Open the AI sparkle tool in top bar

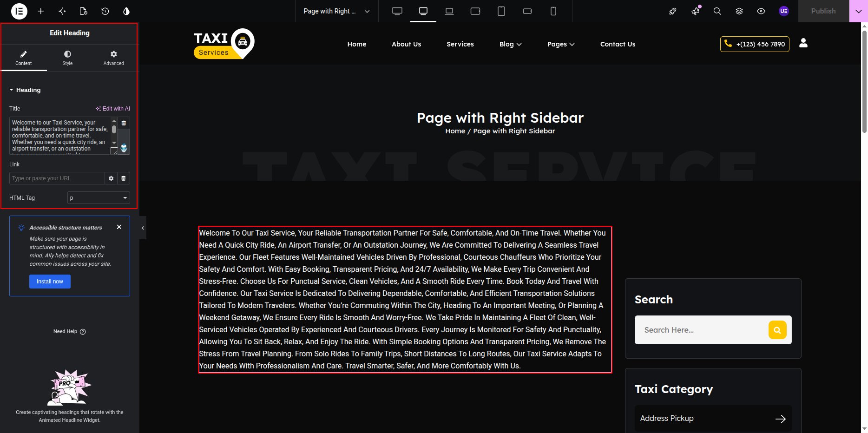point(62,11)
